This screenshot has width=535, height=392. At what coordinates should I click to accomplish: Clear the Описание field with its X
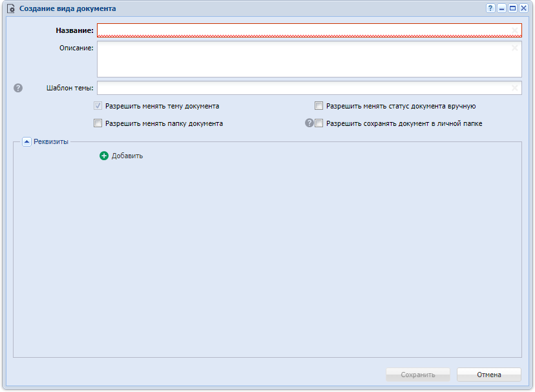(x=514, y=48)
